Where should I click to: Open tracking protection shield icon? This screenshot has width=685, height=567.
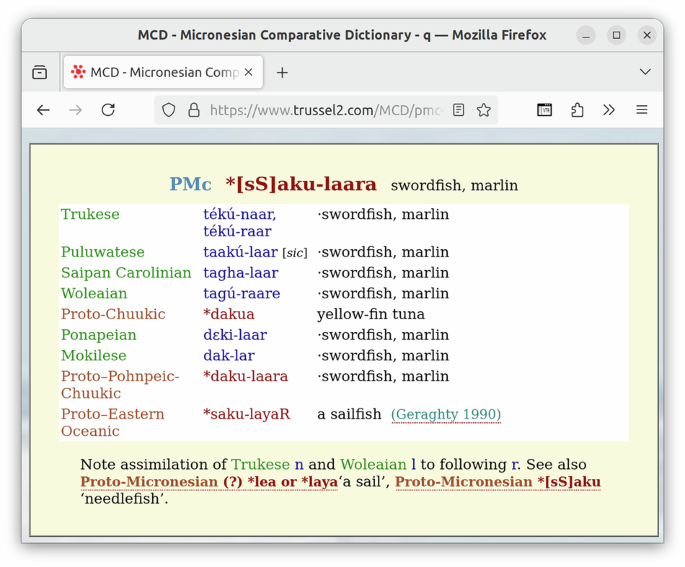click(169, 110)
